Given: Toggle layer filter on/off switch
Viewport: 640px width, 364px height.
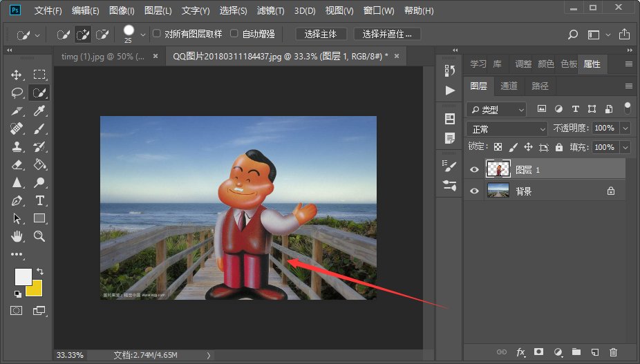Looking at the screenshot, I should point(628,108).
